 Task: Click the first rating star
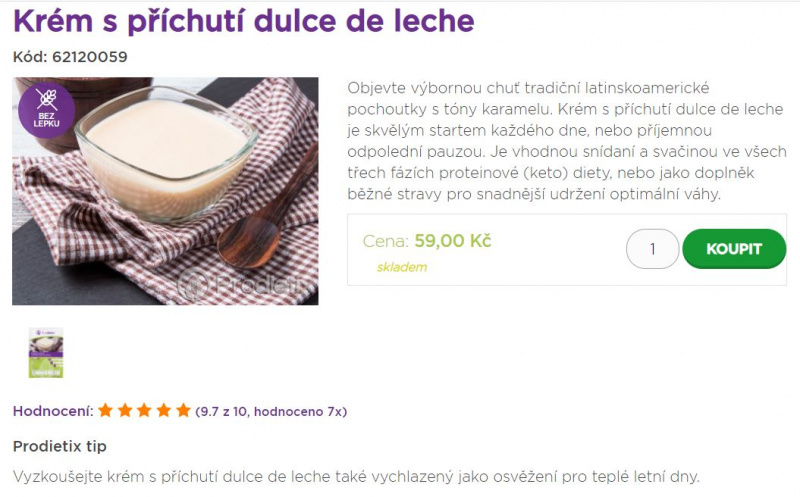pyautogui.click(x=105, y=410)
